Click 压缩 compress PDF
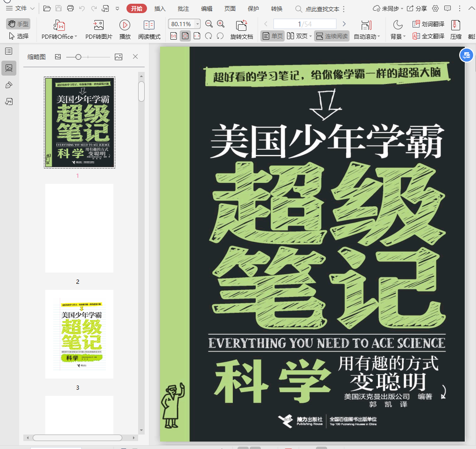The height and width of the screenshot is (449, 476). point(455,30)
